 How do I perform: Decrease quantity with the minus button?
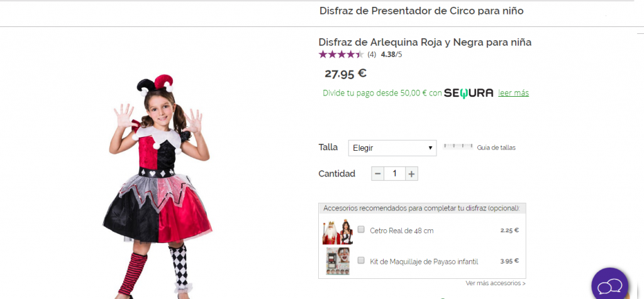point(377,174)
